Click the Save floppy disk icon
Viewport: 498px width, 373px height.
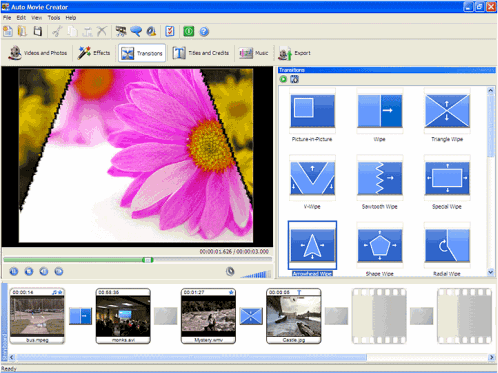click(x=38, y=32)
